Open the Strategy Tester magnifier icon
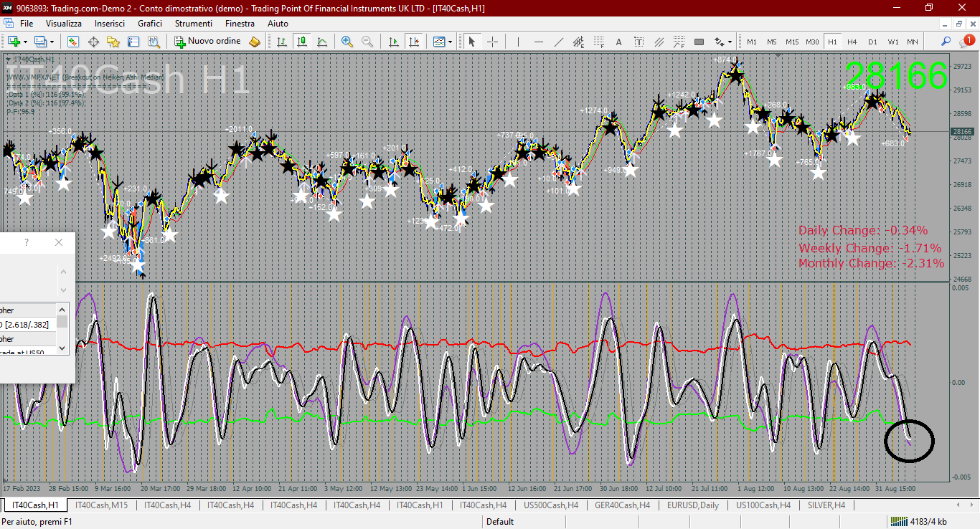980x529 pixels. click(154, 42)
